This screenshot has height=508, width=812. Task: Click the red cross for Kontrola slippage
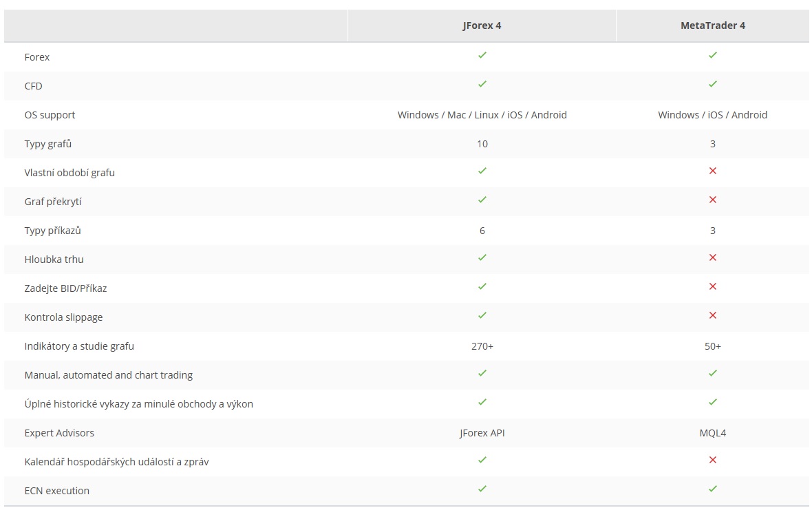[713, 315]
